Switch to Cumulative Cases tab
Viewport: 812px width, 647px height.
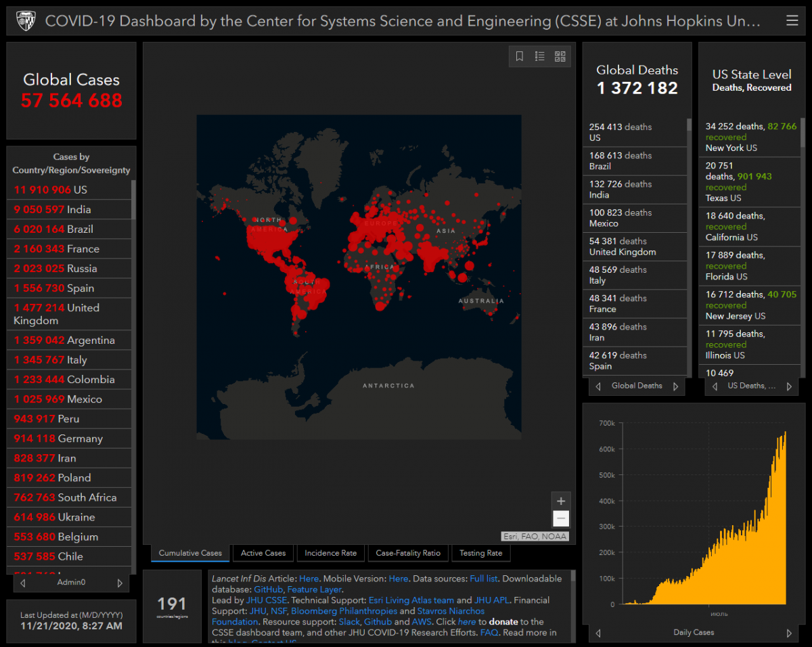point(190,553)
